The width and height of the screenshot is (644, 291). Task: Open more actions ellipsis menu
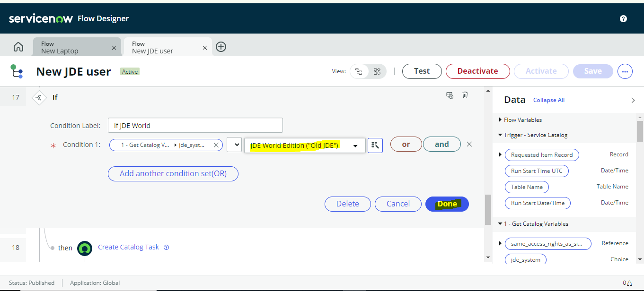tap(625, 71)
